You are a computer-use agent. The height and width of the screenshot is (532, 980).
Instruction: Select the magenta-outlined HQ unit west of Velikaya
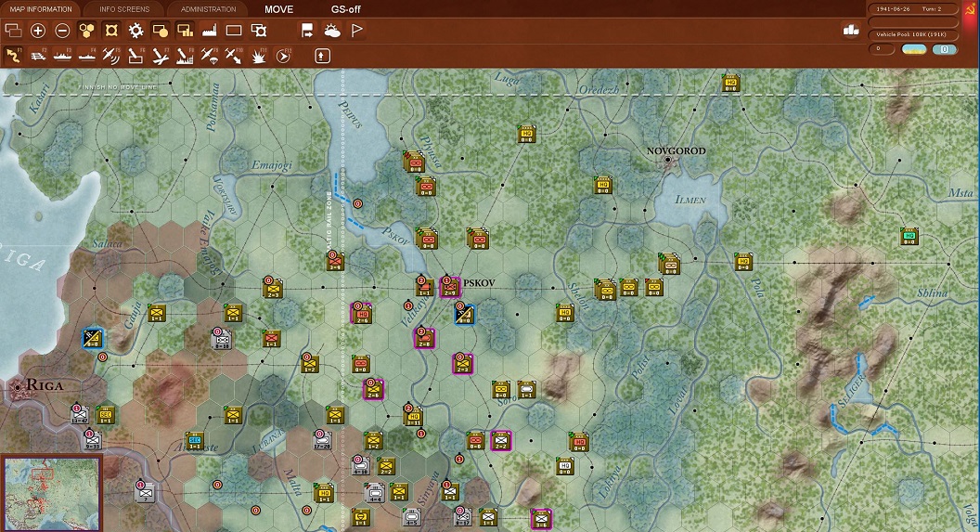pos(361,314)
